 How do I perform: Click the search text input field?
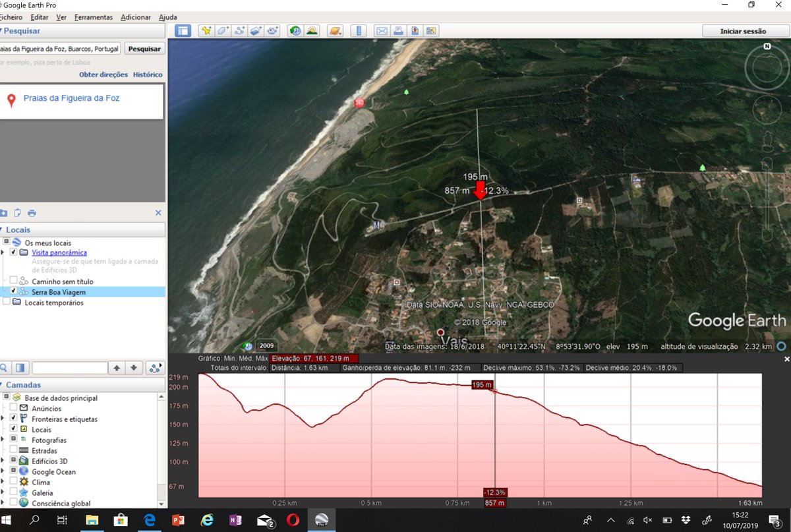click(60, 49)
